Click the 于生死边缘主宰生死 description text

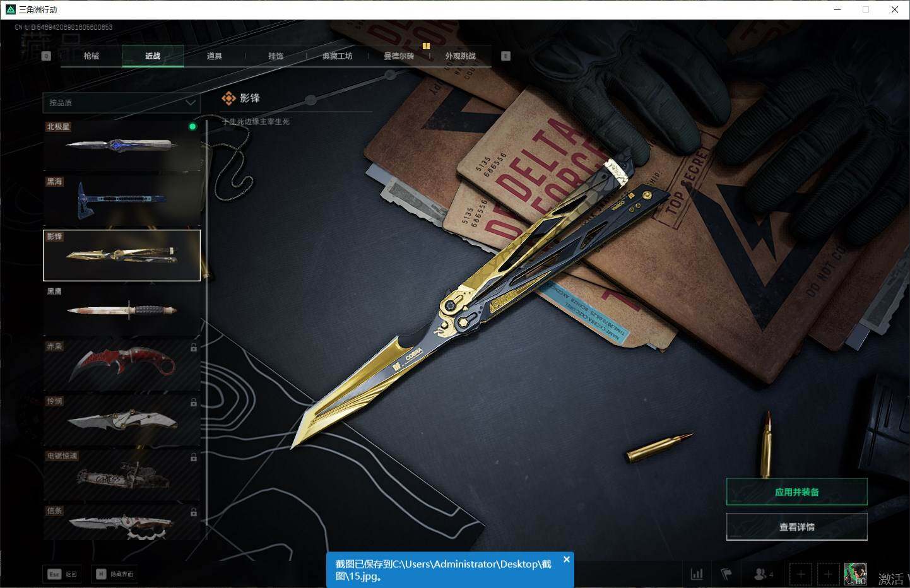pos(256,122)
